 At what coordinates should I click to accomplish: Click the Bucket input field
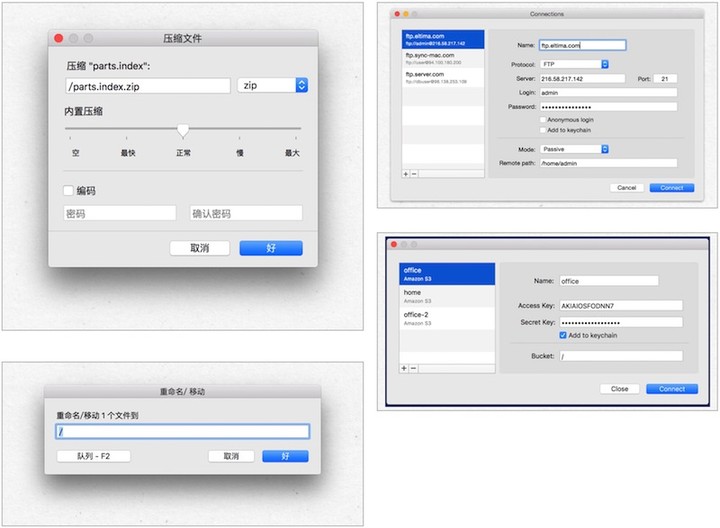coord(620,355)
